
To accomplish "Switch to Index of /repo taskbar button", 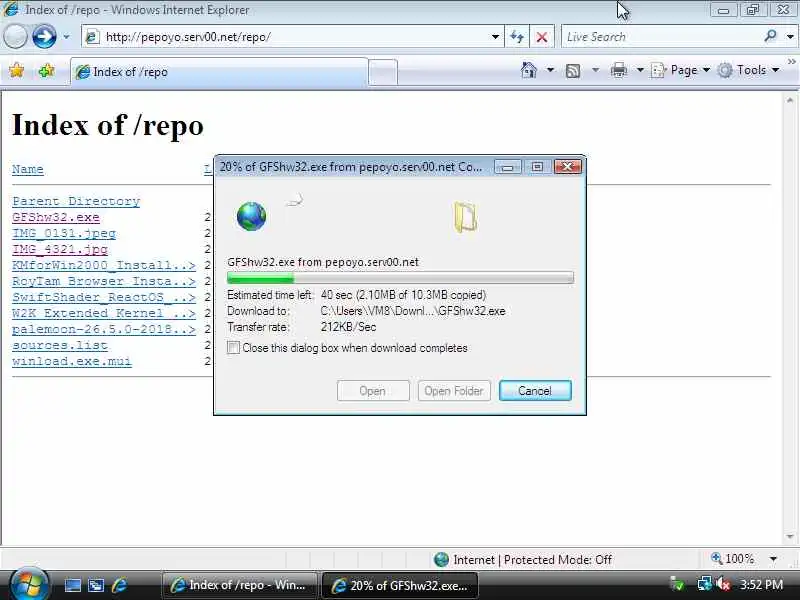I will point(240,585).
